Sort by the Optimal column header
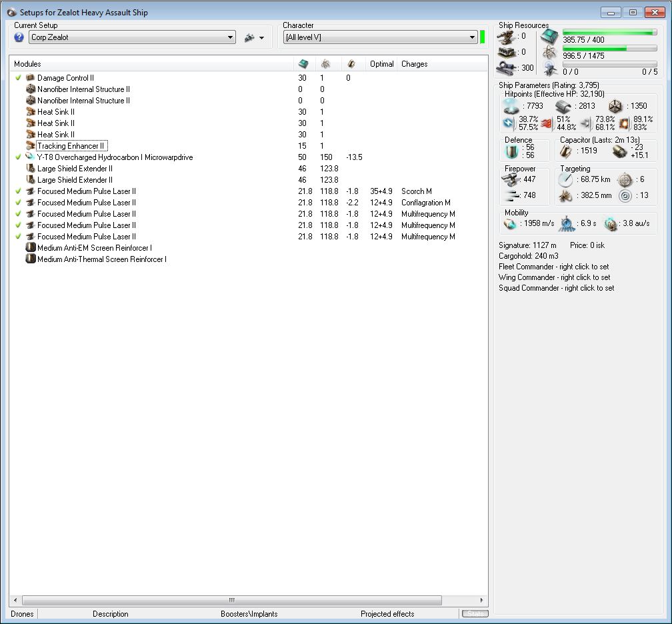 coord(381,64)
